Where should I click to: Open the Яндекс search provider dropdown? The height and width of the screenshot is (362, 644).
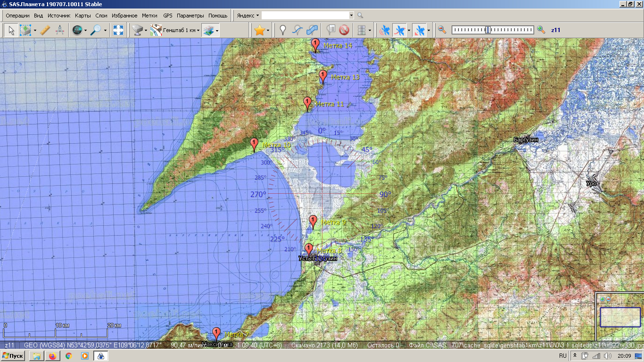(x=248, y=16)
